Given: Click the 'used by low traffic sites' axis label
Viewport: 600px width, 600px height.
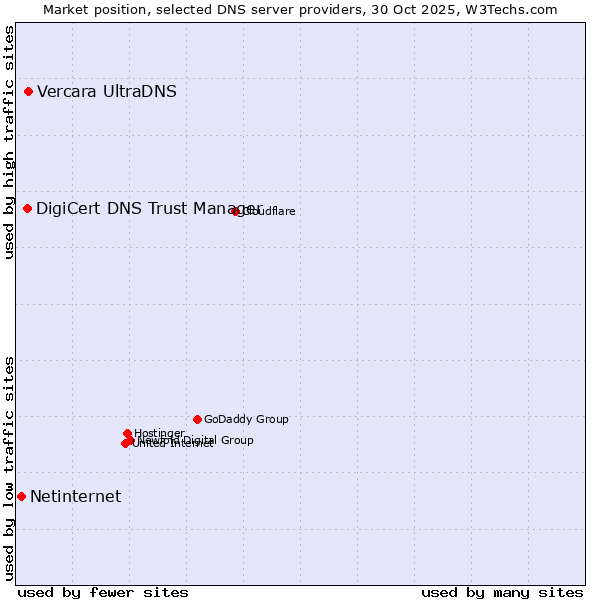Looking at the screenshot, I should point(9,467).
